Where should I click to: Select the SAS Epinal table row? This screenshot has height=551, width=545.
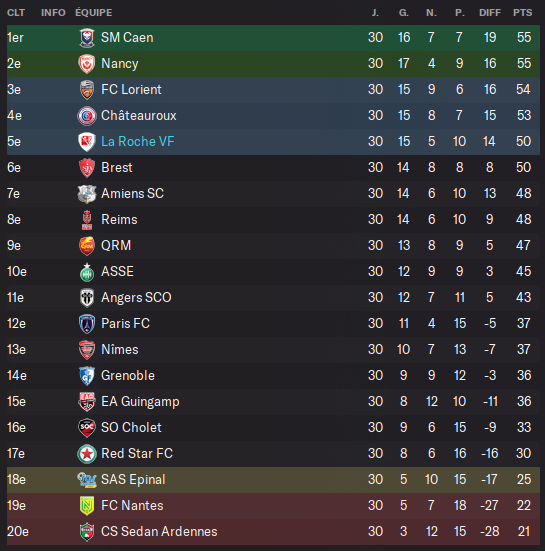(273, 480)
